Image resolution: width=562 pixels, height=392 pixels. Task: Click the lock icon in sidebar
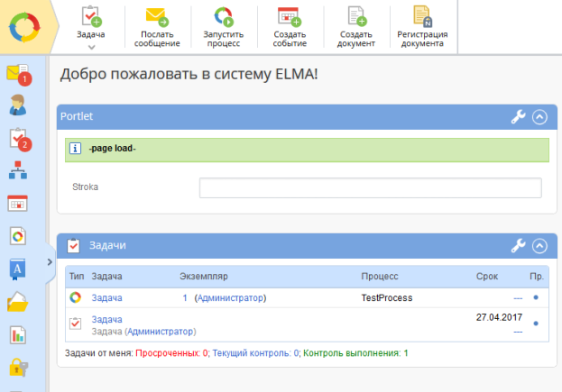click(17, 367)
